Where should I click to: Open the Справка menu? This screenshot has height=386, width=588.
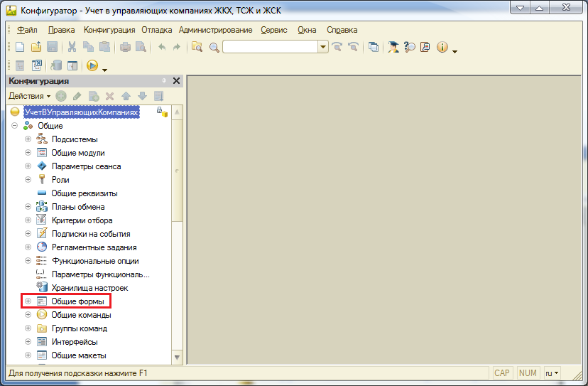pos(342,30)
